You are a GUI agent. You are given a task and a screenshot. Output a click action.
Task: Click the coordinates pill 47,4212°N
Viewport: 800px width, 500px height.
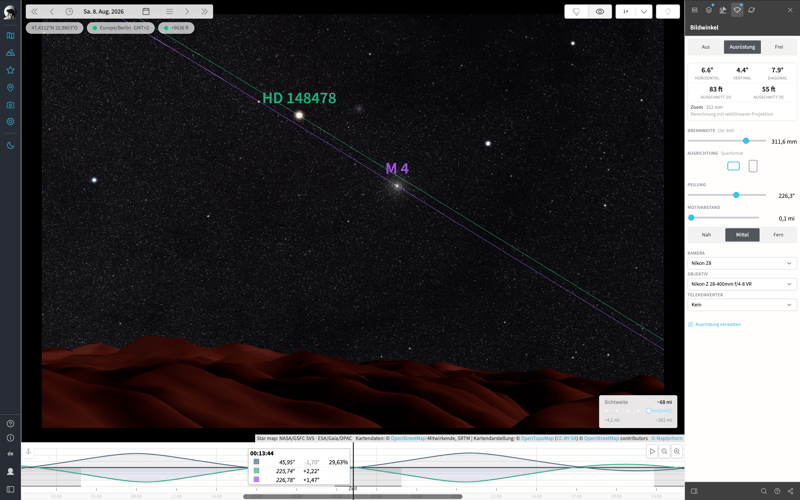(x=55, y=28)
